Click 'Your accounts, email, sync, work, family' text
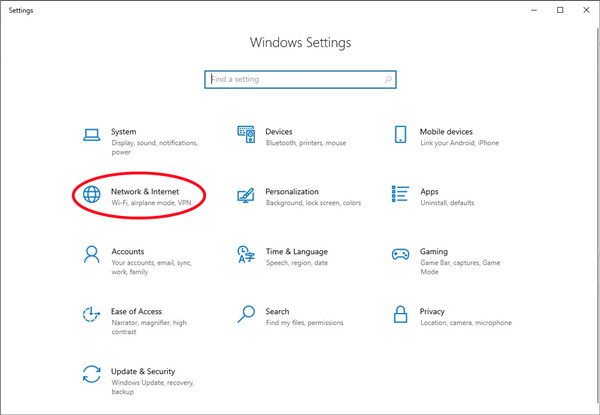This screenshot has width=600, height=415. (x=152, y=267)
